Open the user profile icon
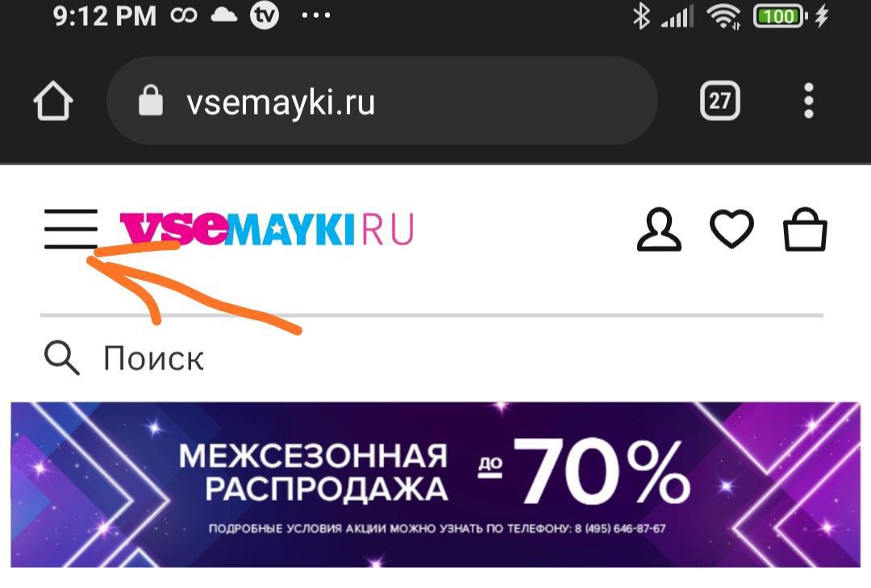The image size is (871, 588). [659, 230]
